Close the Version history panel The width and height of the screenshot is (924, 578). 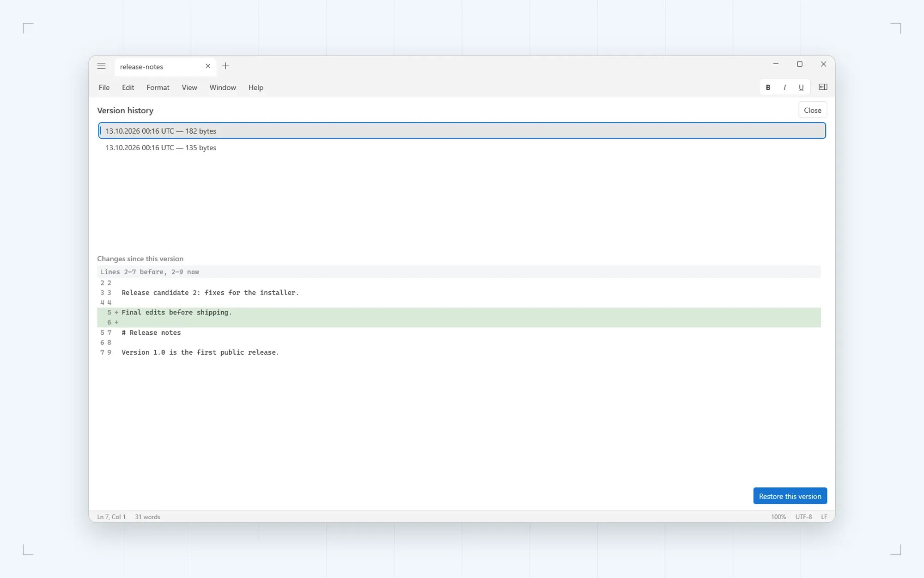[813, 110]
